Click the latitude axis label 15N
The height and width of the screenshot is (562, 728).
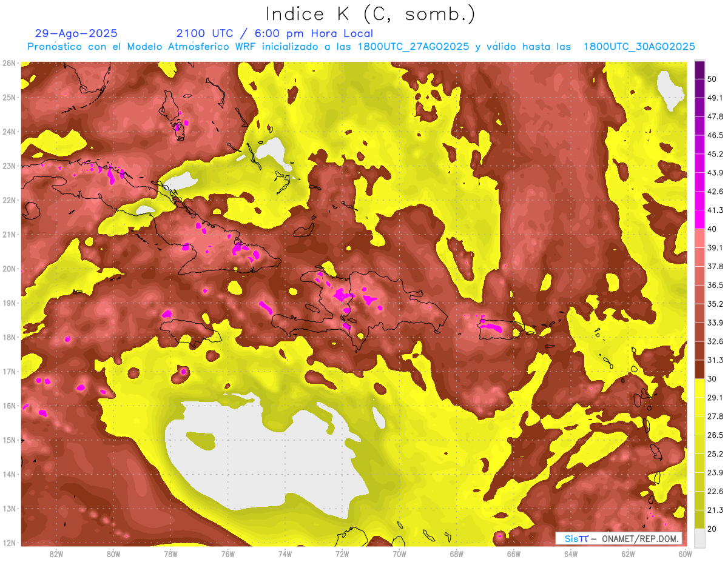[x=8, y=440]
